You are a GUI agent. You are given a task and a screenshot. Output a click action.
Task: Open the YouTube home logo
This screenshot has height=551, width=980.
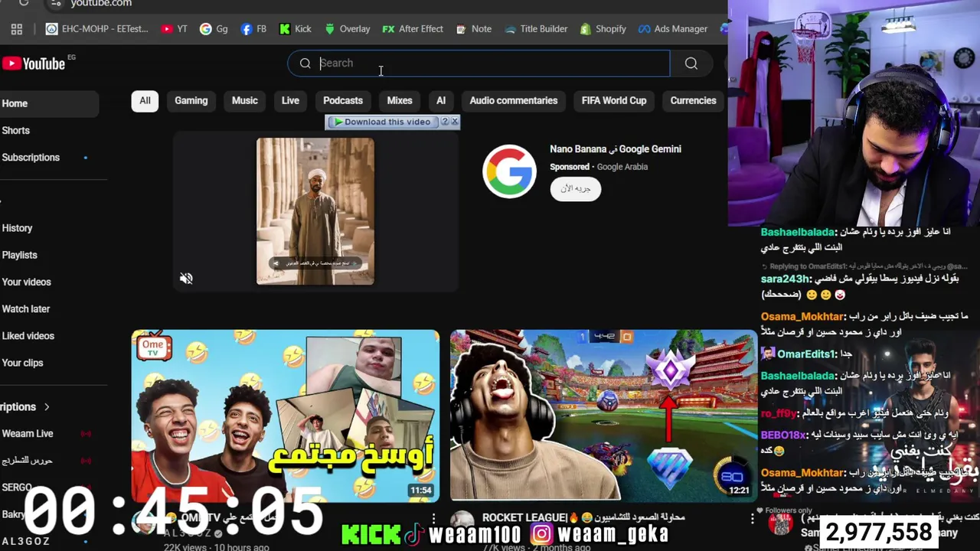tap(34, 64)
